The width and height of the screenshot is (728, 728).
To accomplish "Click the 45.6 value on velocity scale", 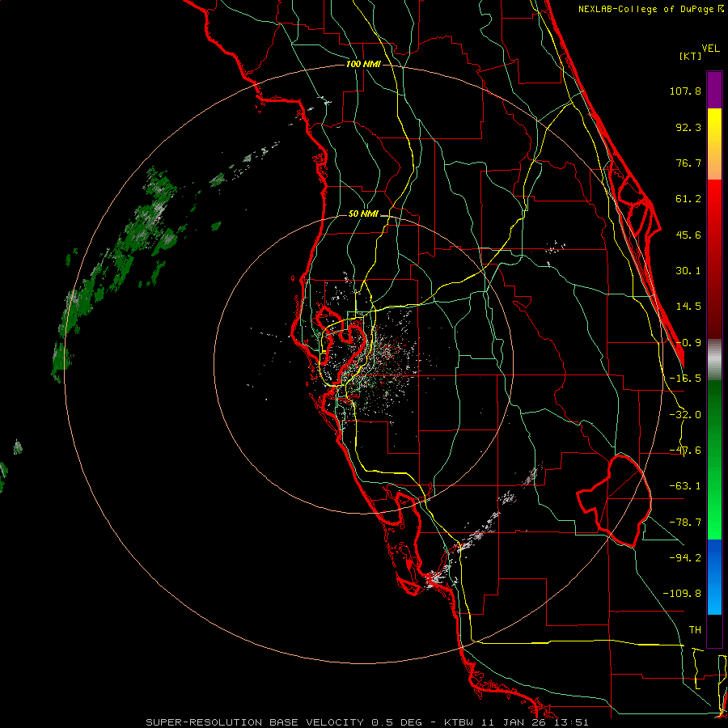I will tap(688, 235).
